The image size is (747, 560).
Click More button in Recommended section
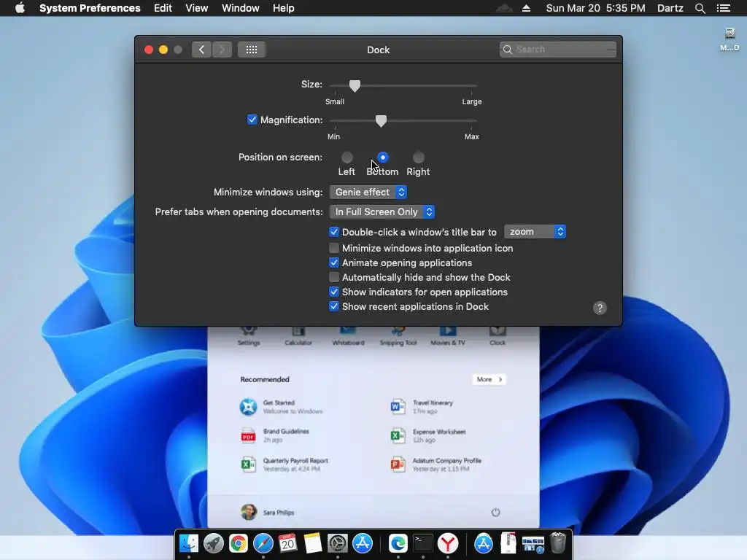coord(489,379)
